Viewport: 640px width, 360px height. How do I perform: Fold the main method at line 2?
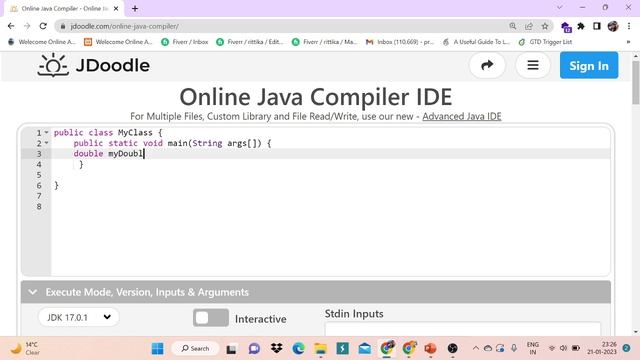coord(47,143)
